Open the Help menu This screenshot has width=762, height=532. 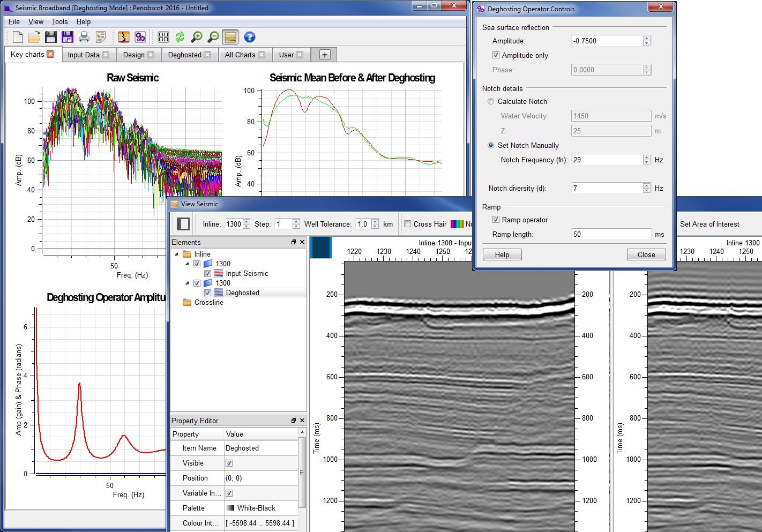84,21
